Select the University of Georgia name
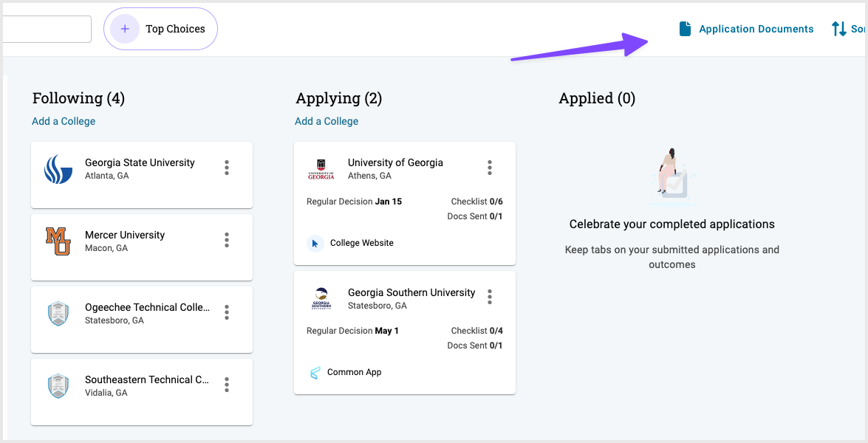 pos(396,162)
